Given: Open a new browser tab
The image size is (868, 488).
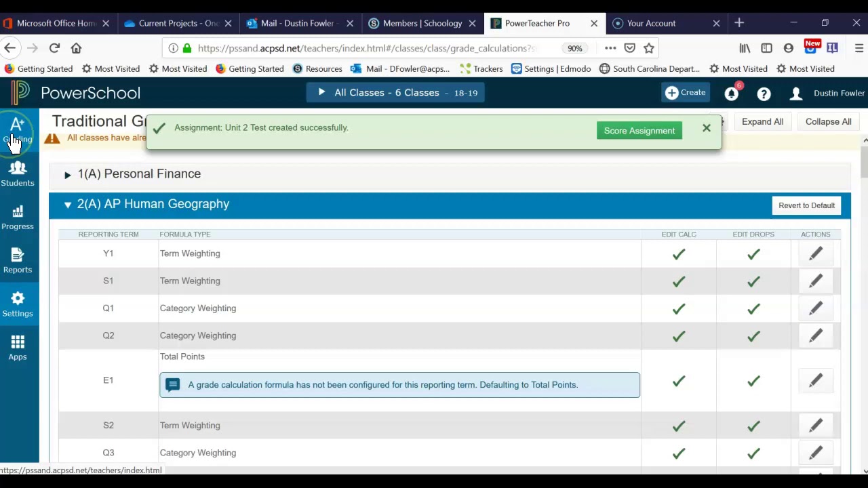Looking at the screenshot, I should (739, 23).
